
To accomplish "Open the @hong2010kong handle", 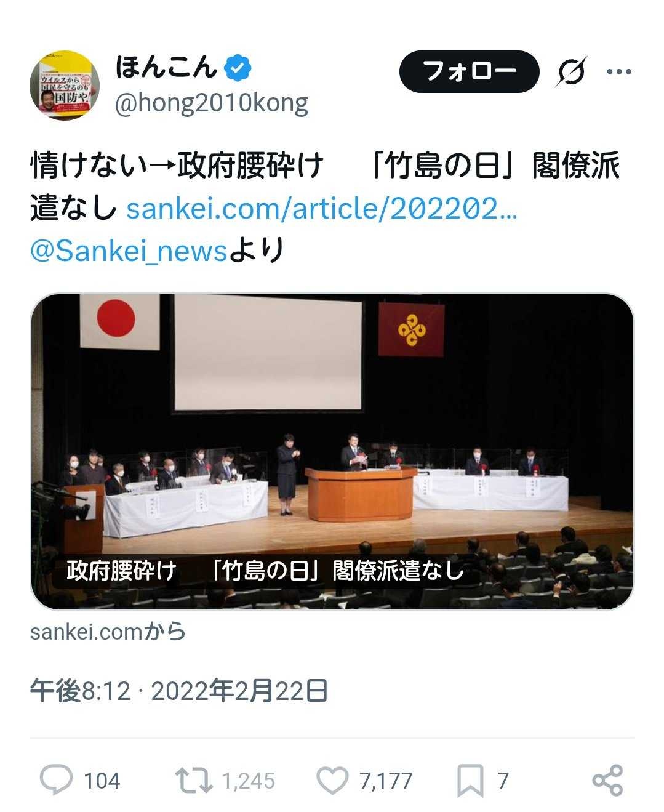I will (x=212, y=103).
